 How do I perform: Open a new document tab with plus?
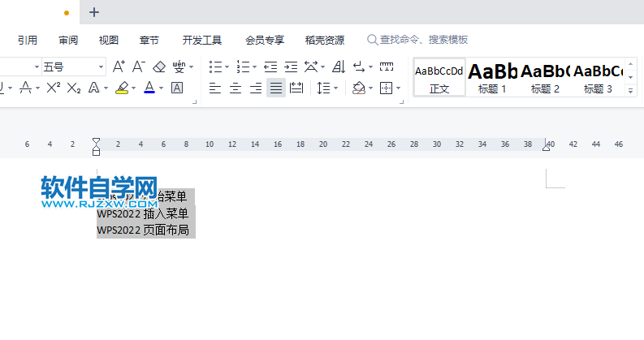(x=94, y=12)
